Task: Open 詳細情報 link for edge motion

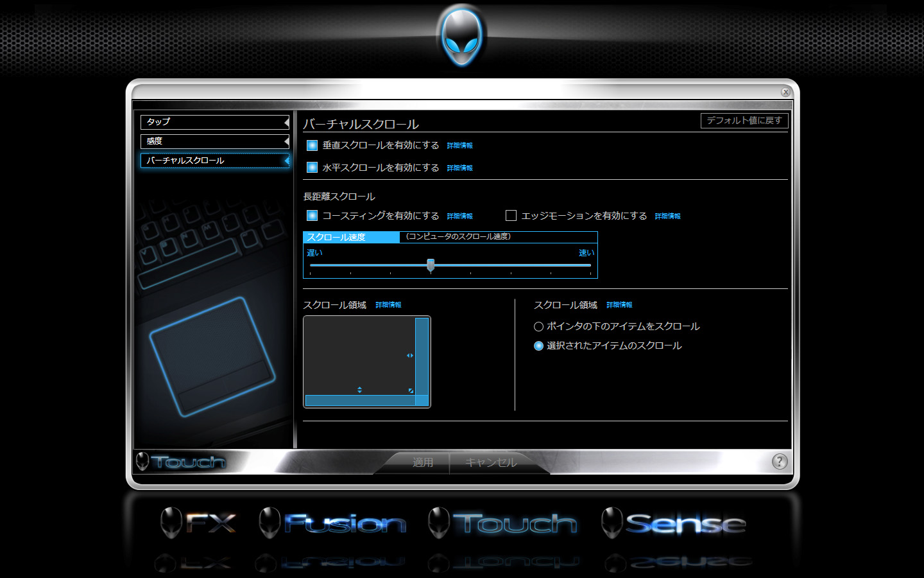Action: tap(667, 216)
